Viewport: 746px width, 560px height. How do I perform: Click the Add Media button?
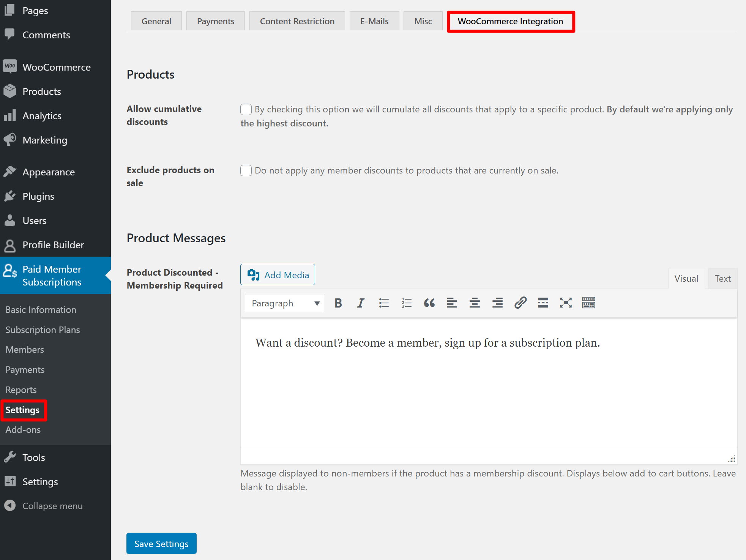[x=278, y=274]
